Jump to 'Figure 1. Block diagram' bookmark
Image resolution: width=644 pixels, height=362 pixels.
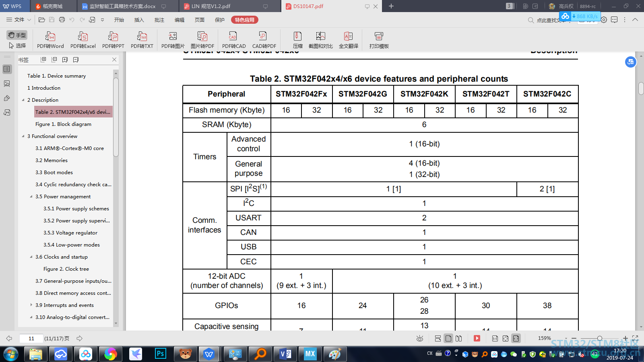(x=63, y=124)
